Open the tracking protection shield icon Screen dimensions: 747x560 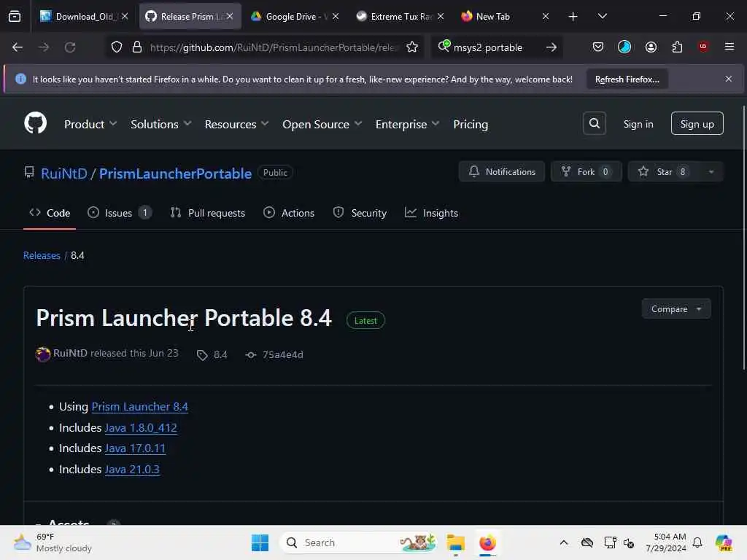117,47
